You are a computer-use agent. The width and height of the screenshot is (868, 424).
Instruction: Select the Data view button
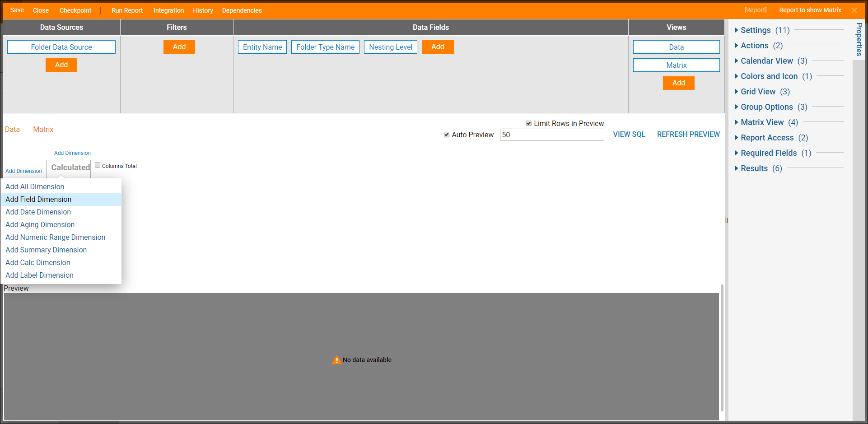pos(677,47)
